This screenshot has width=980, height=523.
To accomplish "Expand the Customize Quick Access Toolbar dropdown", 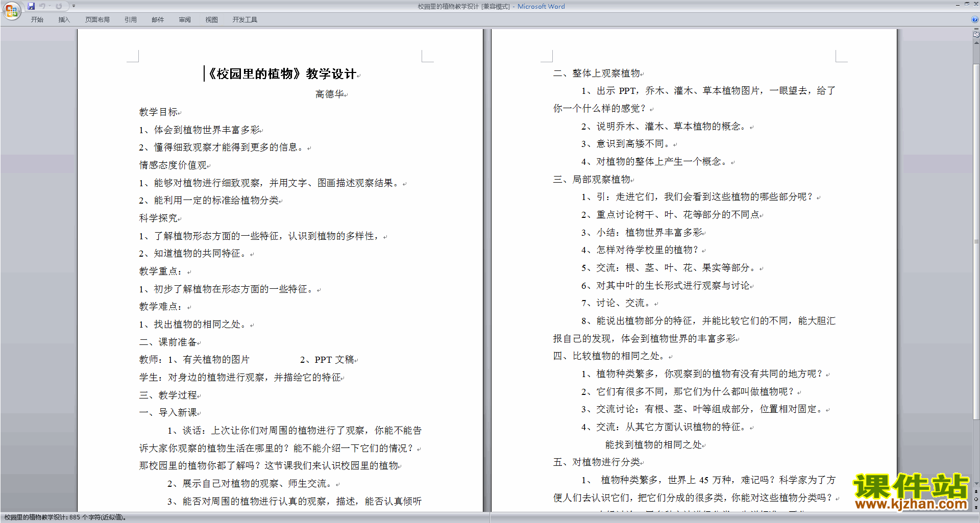I will [73, 6].
